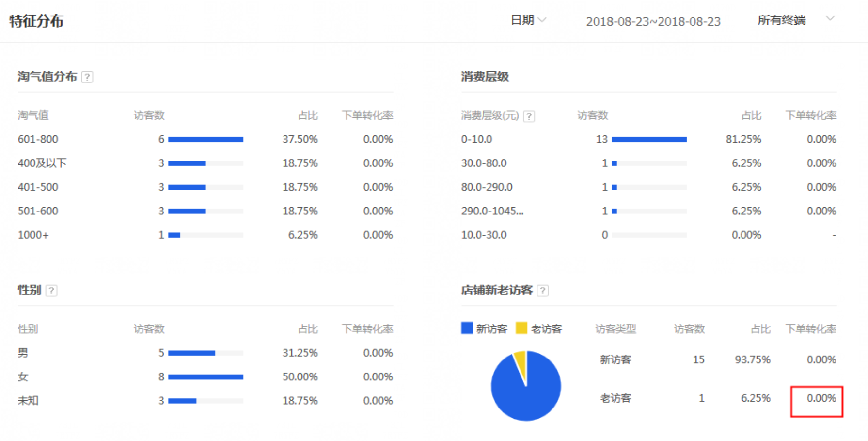Viewport: 868px width, 441px height.
Task: Open help icon next to 店铺新老访客
Action: pyautogui.click(x=543, y=291)
